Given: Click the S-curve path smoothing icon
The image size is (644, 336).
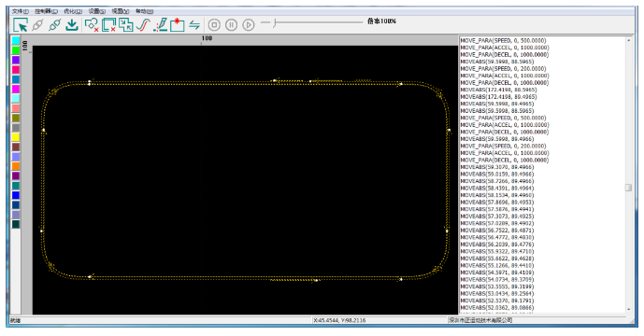Looking at the screenshot, I should [x=142, y=25].
